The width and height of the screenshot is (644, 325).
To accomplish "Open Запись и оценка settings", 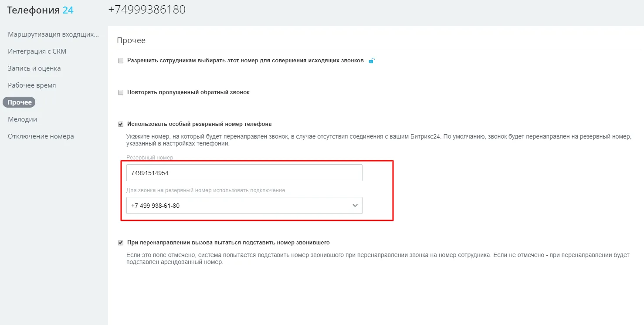I will (34, 68).
